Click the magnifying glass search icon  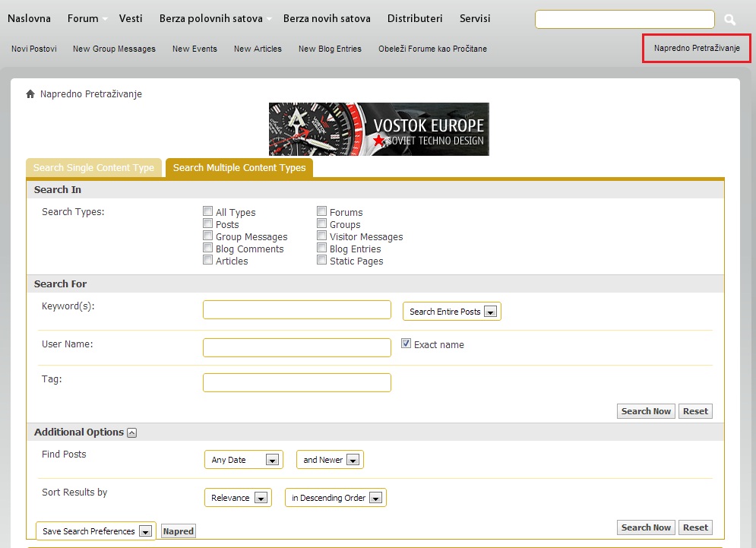(729, 20)
